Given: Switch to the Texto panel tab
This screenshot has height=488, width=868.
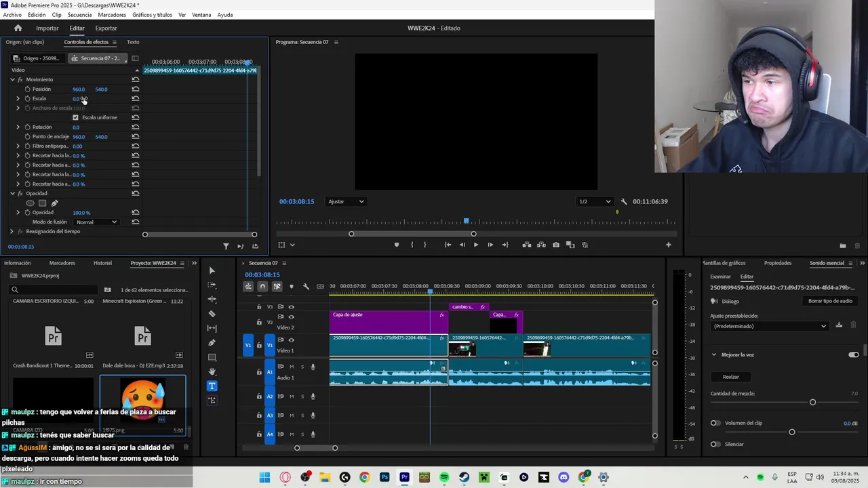Looking at the screenshot, I should [x=133, y=42].
